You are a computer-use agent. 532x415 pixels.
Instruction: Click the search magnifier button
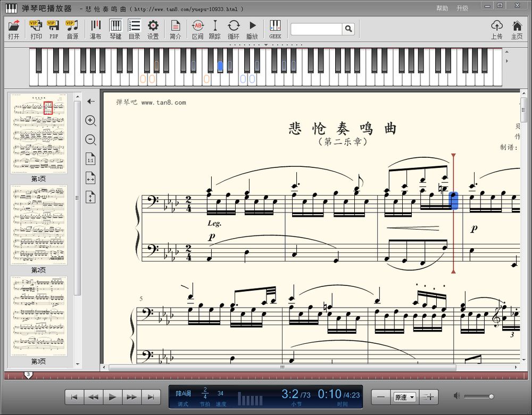348,29
